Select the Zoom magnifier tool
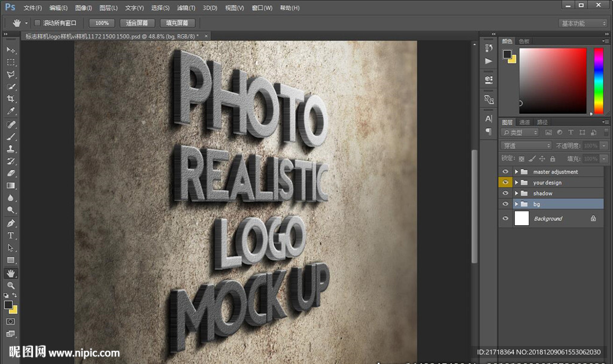613x364 pixels. [11, 286]
